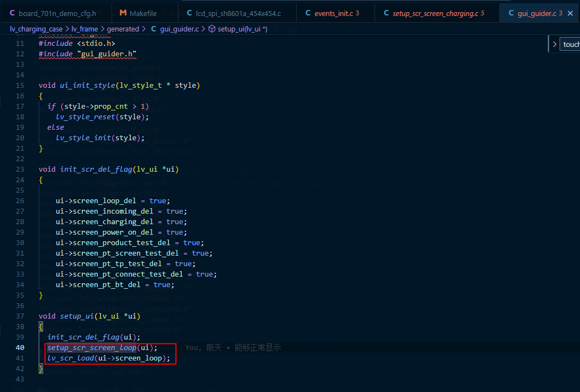The height and width of the screenshot is (392, 580).
Task: Switch to the board_701n_demo_cfg.h tab
Action: [x=56, y=13]
